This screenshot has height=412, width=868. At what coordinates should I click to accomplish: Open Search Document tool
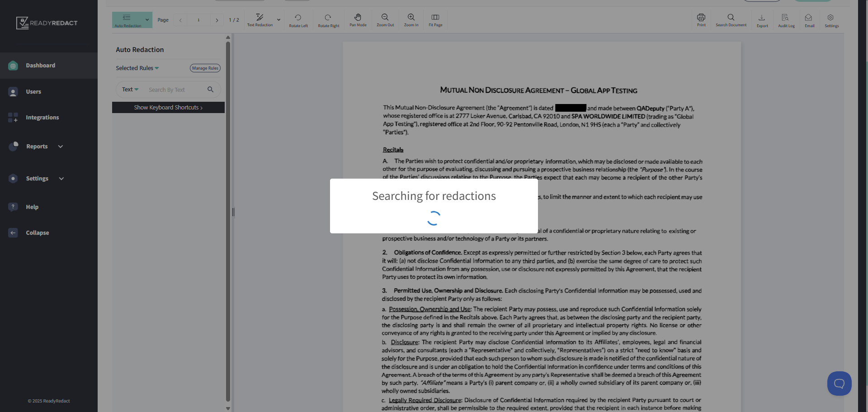click(731, 20)
